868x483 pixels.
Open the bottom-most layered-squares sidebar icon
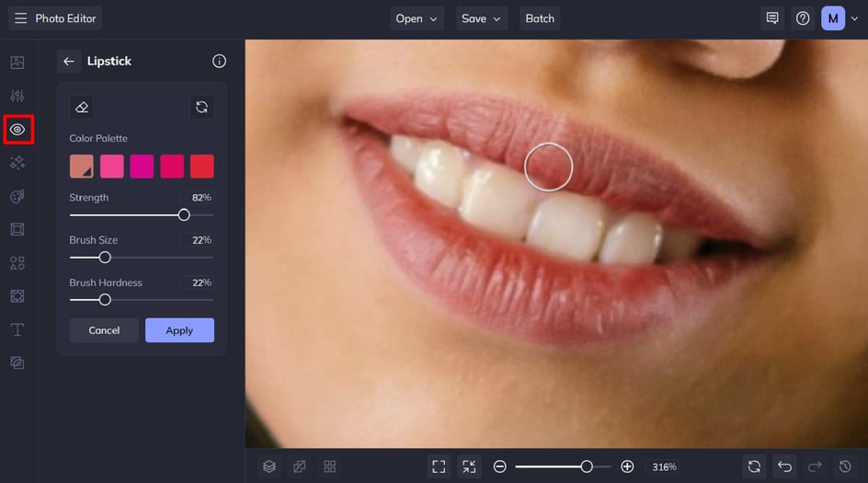(17, 362)
